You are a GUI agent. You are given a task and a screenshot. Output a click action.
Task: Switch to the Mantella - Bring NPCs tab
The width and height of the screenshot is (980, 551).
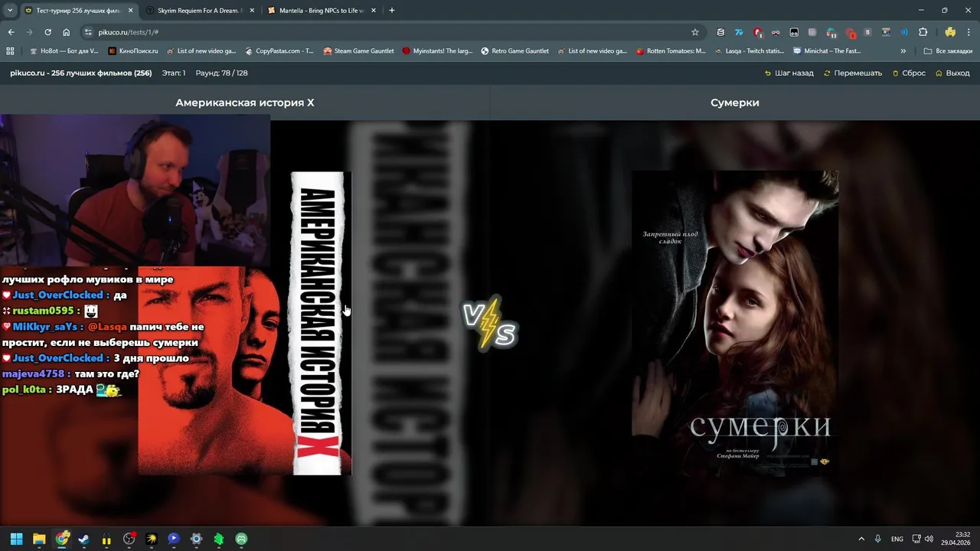[x=322, y=11]
